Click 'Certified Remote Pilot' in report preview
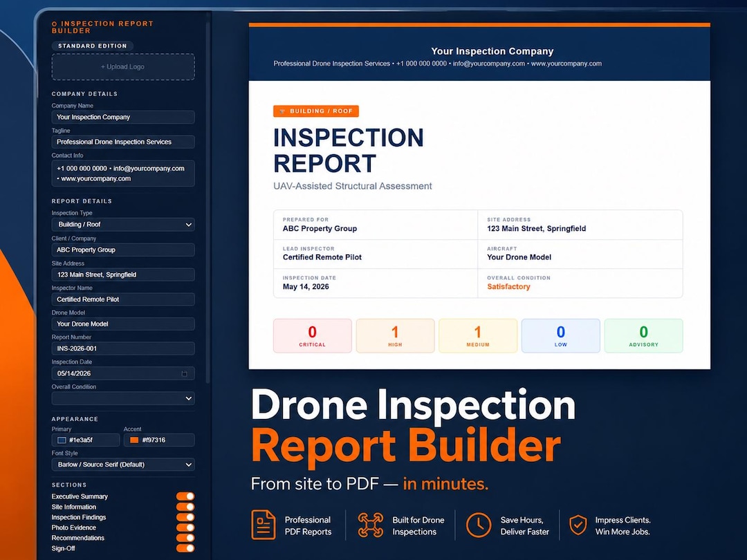The width and height of the screenshot is (747, 560). (322, 257)
